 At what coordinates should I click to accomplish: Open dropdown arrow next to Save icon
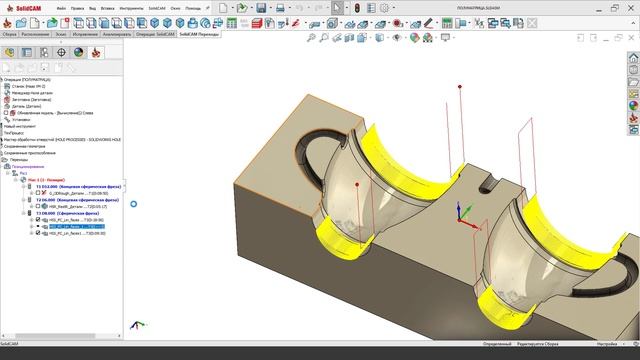(x=271, y=8)
